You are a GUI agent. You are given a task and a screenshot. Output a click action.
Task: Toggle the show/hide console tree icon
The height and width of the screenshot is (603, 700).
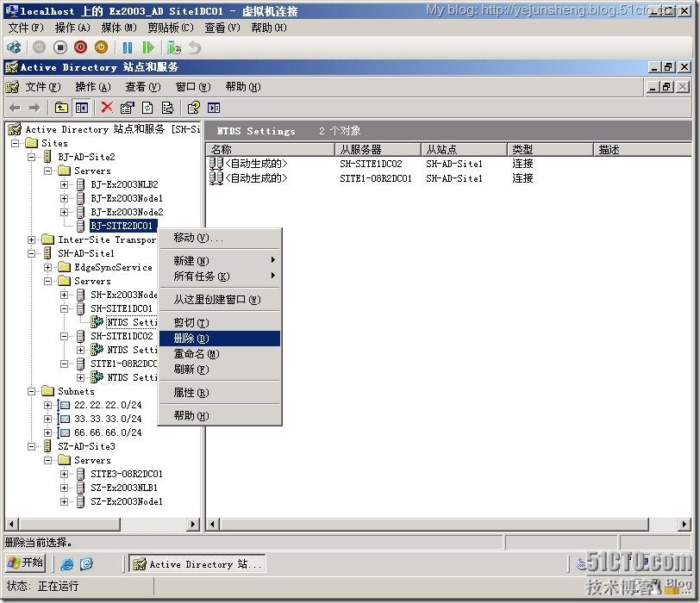tap(82, 108)
